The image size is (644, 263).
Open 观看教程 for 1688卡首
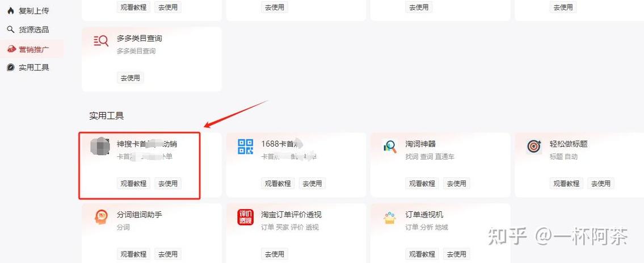click(278, 183)
